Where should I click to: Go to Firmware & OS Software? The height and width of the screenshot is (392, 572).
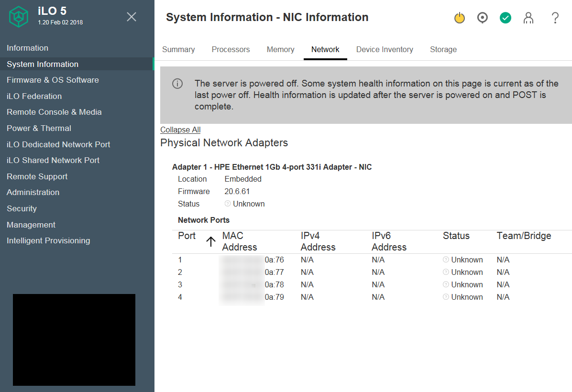coord(53,80)
